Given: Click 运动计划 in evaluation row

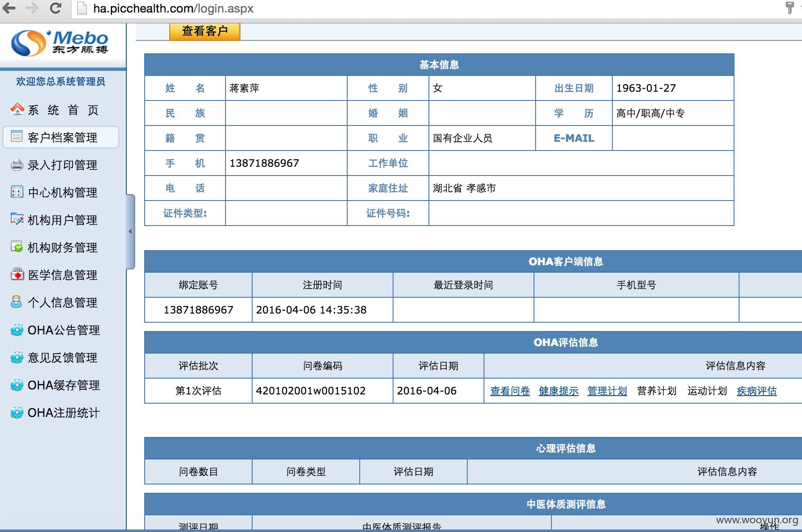Looking at the screenshot, I should [x=707, y=391].
